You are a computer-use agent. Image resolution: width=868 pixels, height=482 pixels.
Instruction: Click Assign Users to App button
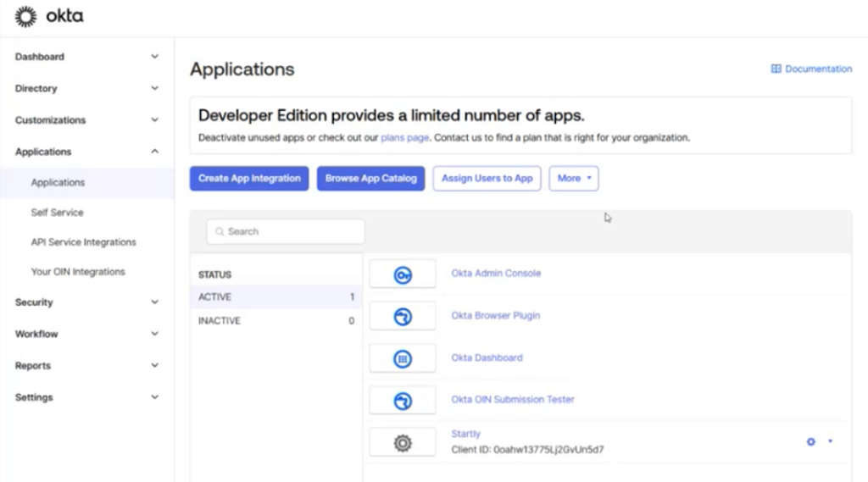coord(487,178)
